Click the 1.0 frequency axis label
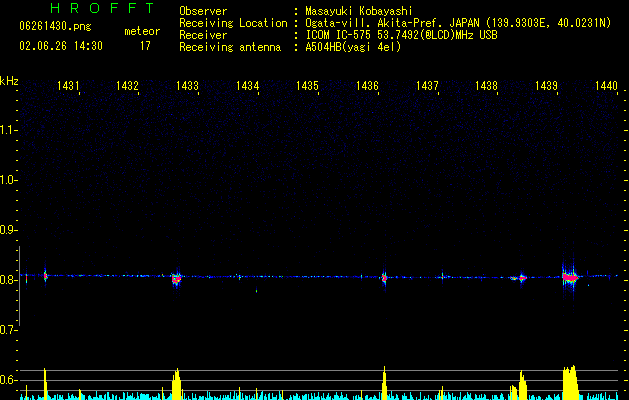The width and height of the screenshot is (629, 400). coord(8,181)
